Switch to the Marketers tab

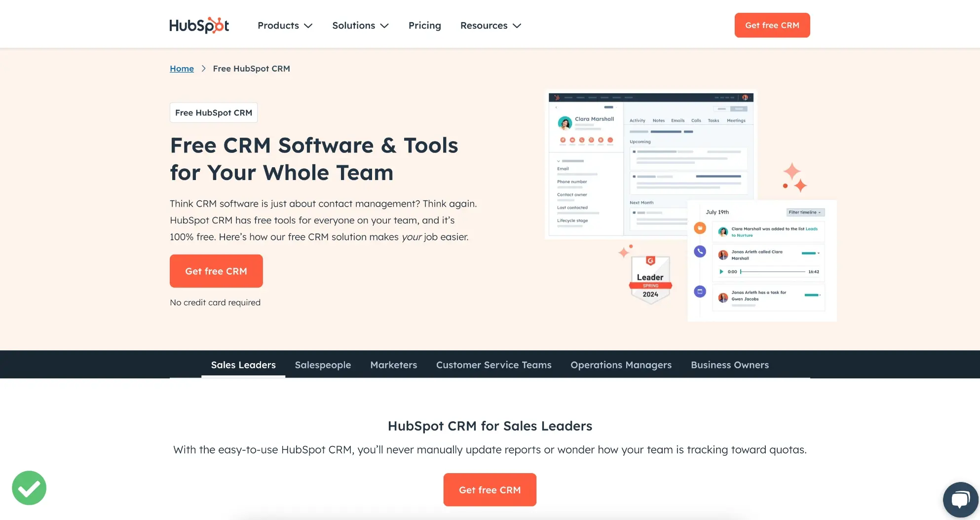point(393,365)
